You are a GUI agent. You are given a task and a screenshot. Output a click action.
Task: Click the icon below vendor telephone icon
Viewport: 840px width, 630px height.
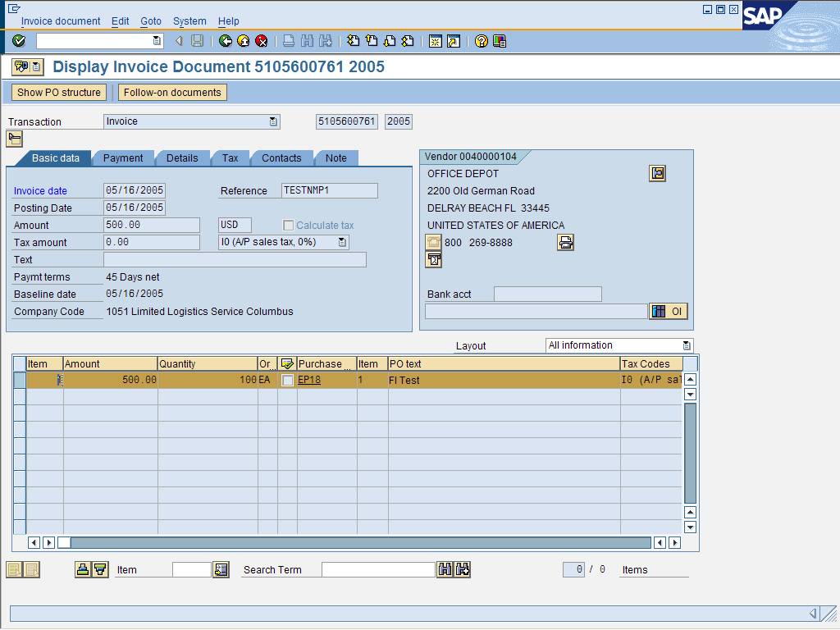(433, 260)
